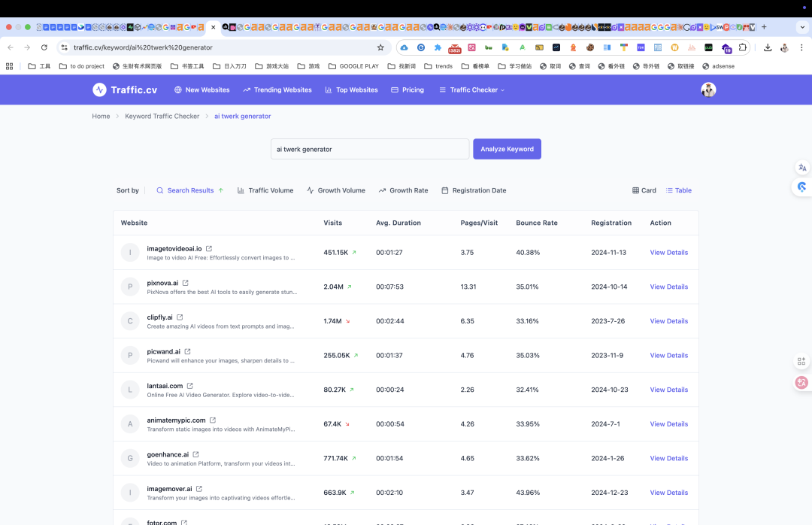Close the active browser tab
Screen dimensions: 812x525
(214, 27)
